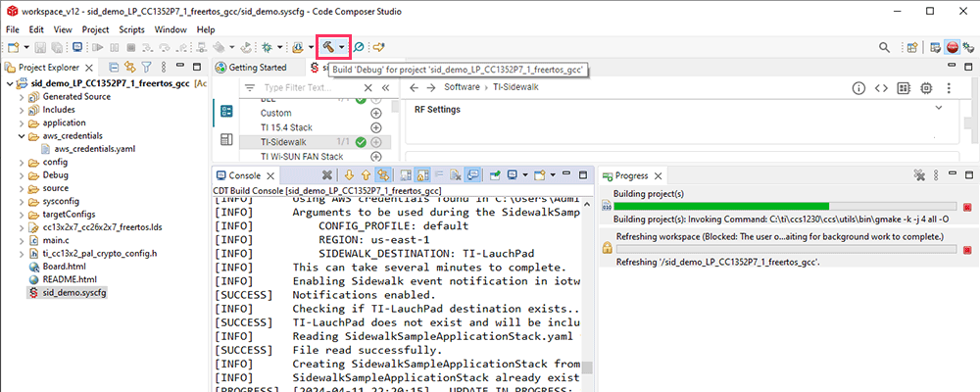Click the Flash download icon in the toolbar
980x392 pixels.
pyautogui.click(x=298, y=47)
